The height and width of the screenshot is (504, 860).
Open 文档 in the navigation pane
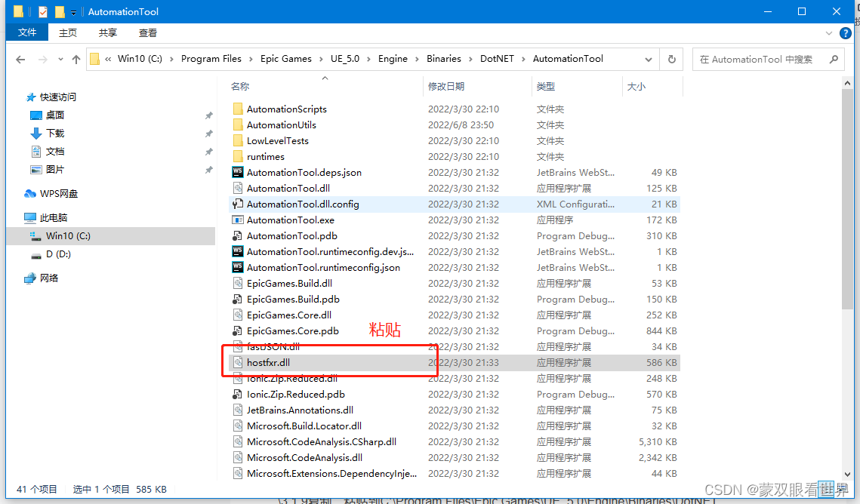coord(55,151)
